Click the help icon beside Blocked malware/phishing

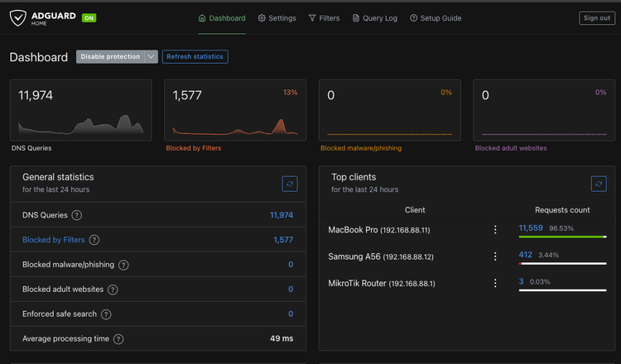pos(123,265)
